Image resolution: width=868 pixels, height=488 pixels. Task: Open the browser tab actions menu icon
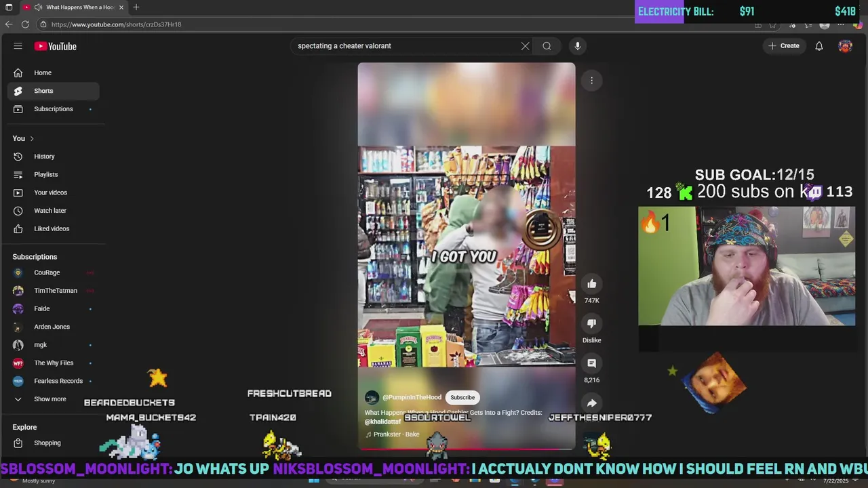(9, 7)
